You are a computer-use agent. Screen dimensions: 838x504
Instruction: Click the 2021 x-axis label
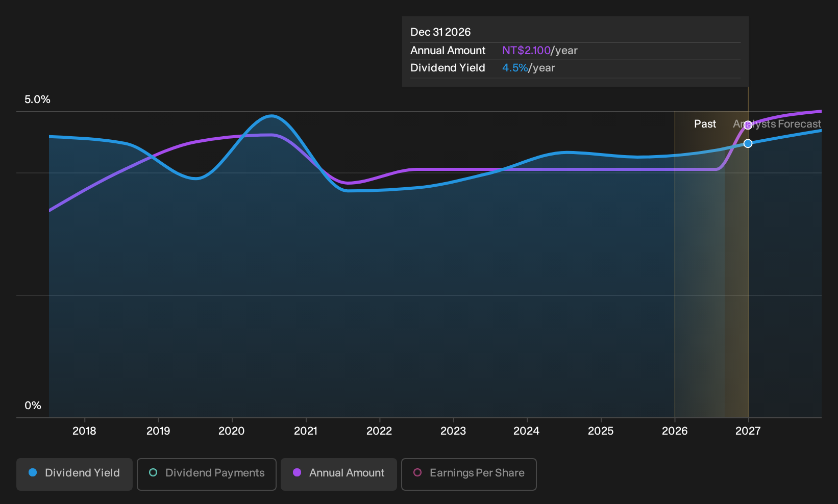pyautogui.click(x=306, y=431)
